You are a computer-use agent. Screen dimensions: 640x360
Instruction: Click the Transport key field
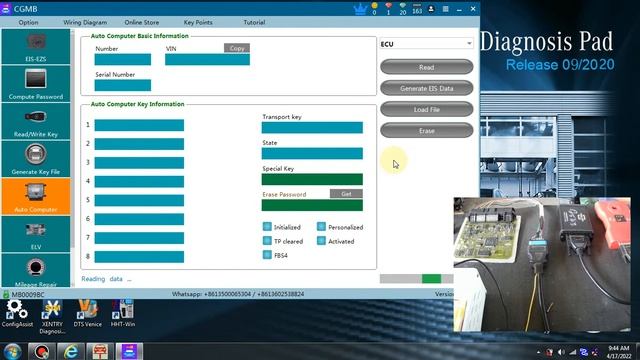(312, 127)
